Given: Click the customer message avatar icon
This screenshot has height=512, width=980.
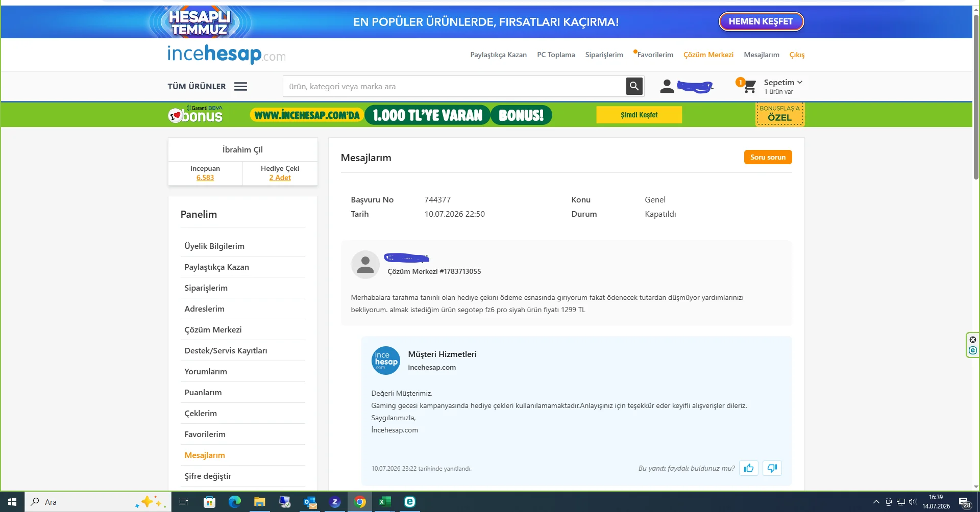Looking at the screenshot, I should 365,265.
